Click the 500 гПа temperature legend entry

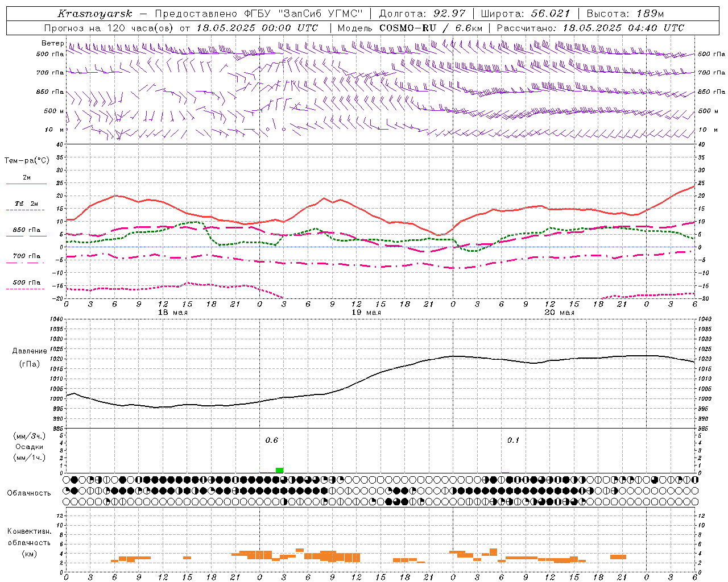[27, 282]
